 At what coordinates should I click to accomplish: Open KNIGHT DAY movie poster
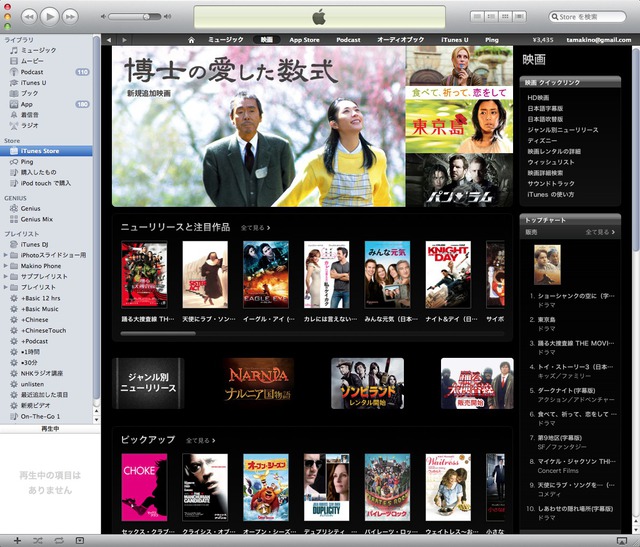448,274
